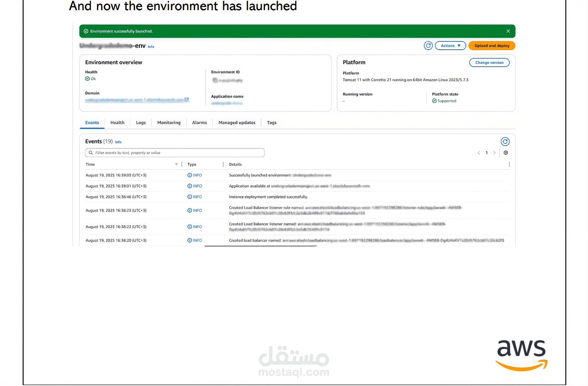Click the Change version button
Viewport: 588px width, 386px height.
pyautogui.click(x=489, y=62)
